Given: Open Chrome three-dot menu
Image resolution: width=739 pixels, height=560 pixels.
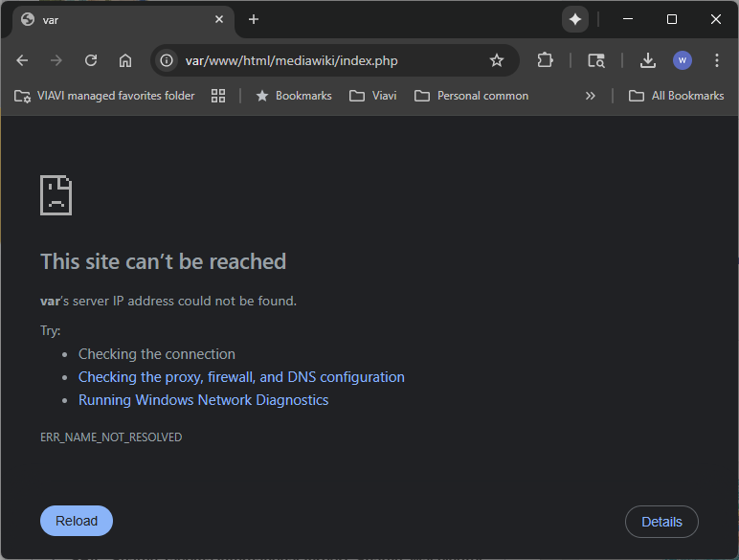Looking at the screenshot, I should coord(717,60).
